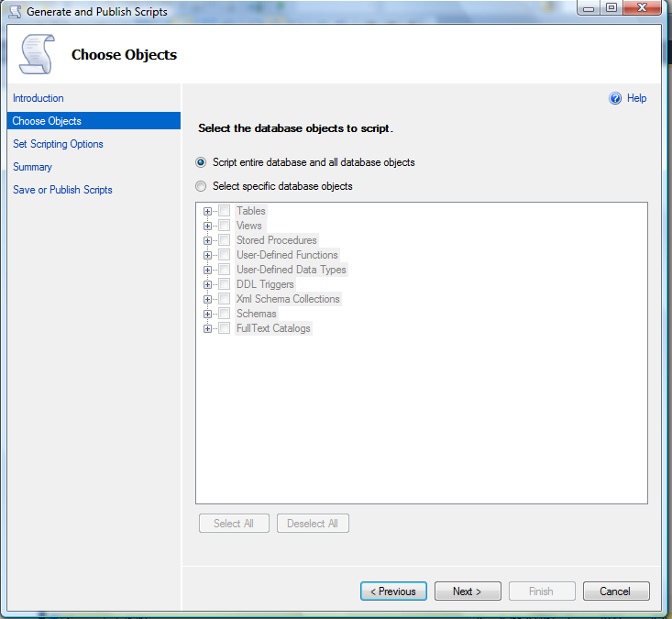Viewport: 672px width, 619px height.
Task: Select 'Script entire database and all database objects'
Action: tap(201, 162)
